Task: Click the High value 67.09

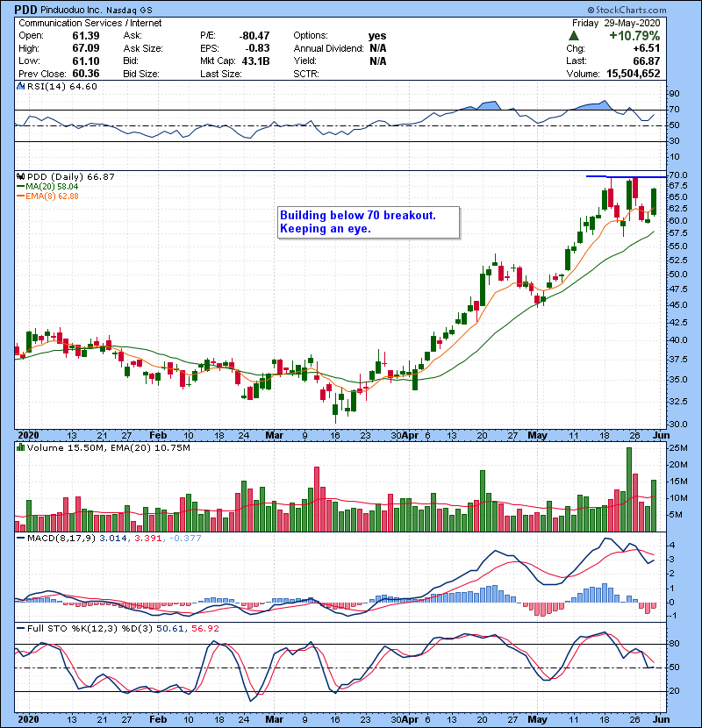Action: tap(85, 48)
